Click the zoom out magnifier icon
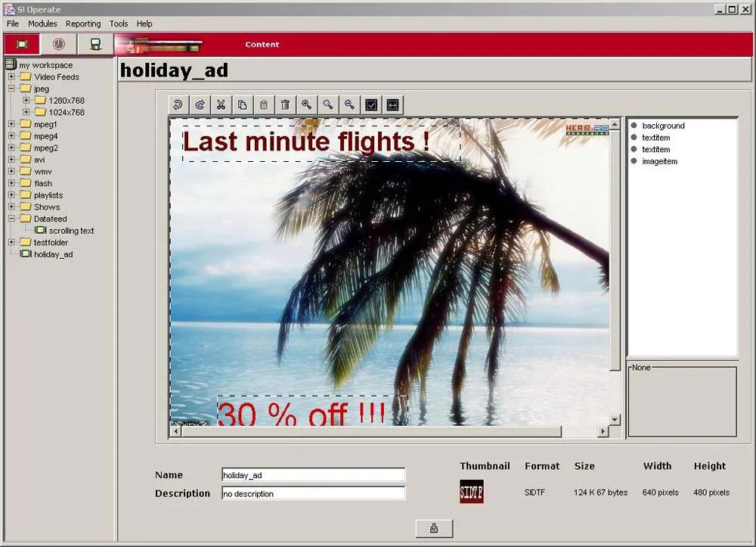 349,105
